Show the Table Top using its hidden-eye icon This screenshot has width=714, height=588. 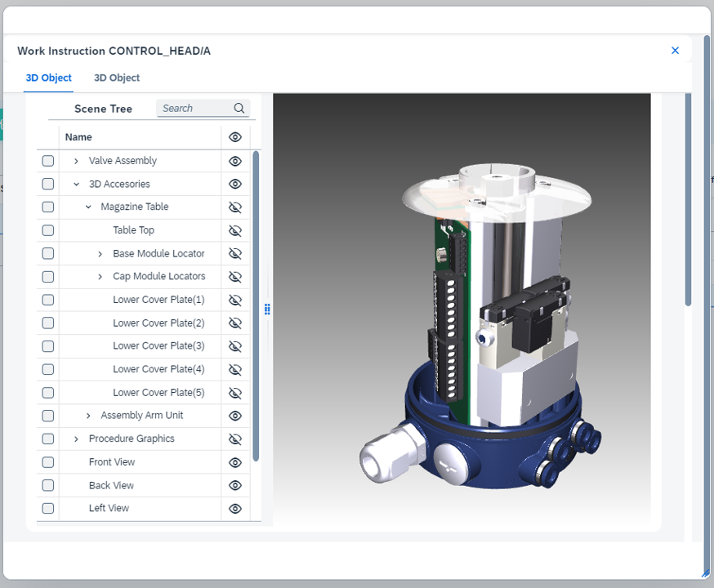[235, 230]
